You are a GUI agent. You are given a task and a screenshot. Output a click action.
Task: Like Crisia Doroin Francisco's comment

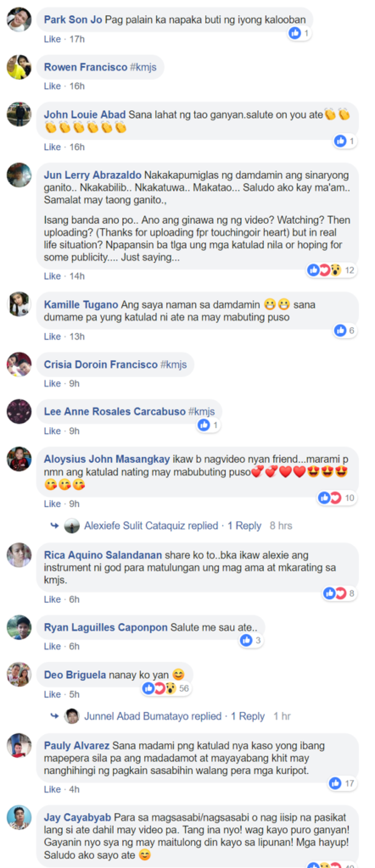52,383
